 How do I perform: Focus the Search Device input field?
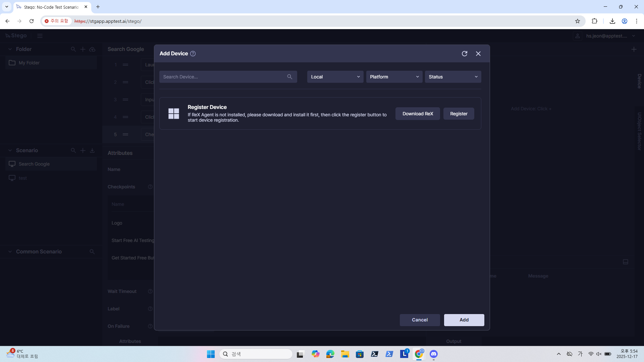tap(223, 77)
